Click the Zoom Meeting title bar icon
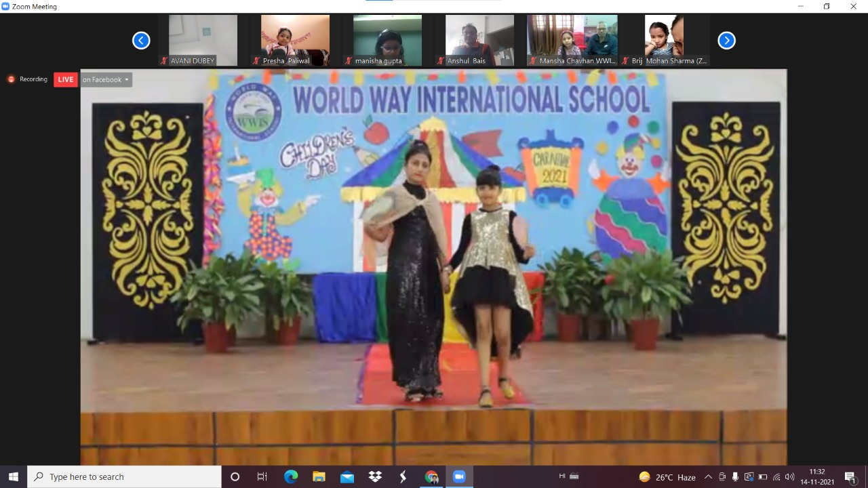This screenshot has width=868, height=488. (x=6, y=6)
